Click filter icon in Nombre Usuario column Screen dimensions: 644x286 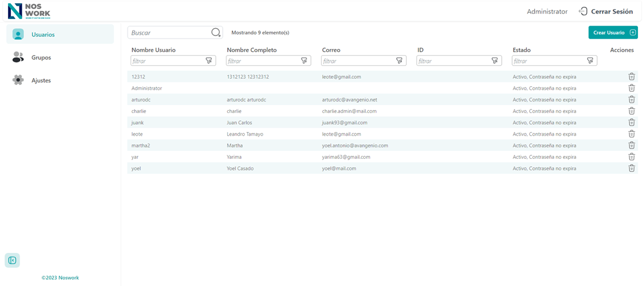209,61
